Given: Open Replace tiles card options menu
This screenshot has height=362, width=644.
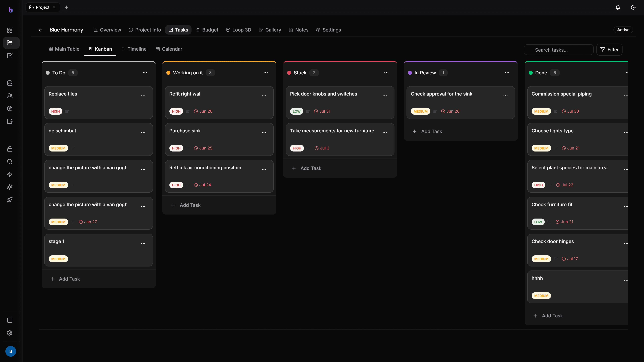Looking at the screenshot, I should (x=143, y=96).
